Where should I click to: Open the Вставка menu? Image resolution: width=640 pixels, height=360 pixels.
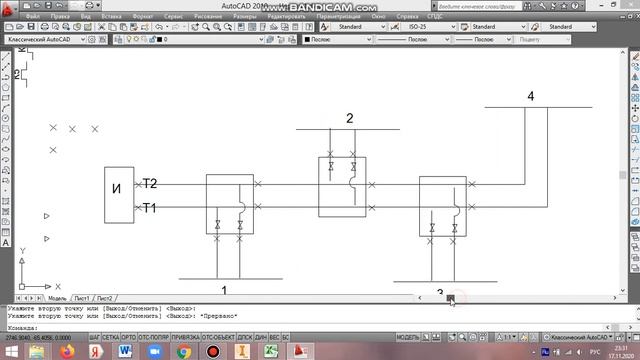[x=111, y=17]
